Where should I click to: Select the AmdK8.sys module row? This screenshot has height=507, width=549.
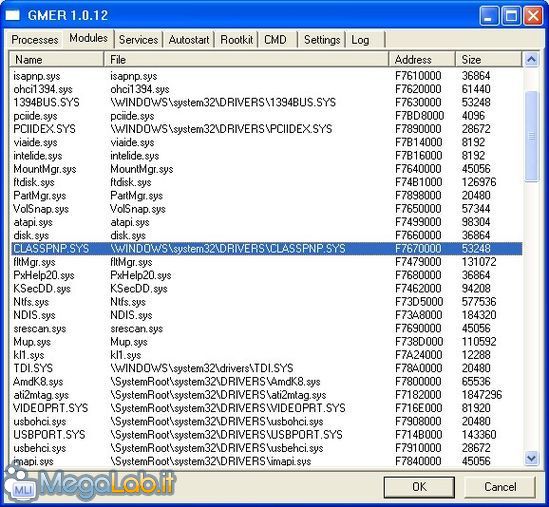click(x=267, y=382)
